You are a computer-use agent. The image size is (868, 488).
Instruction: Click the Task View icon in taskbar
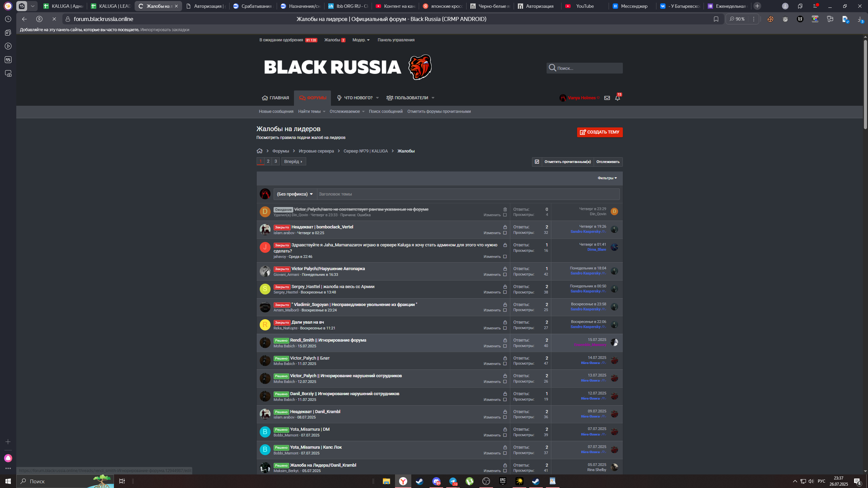122,481
